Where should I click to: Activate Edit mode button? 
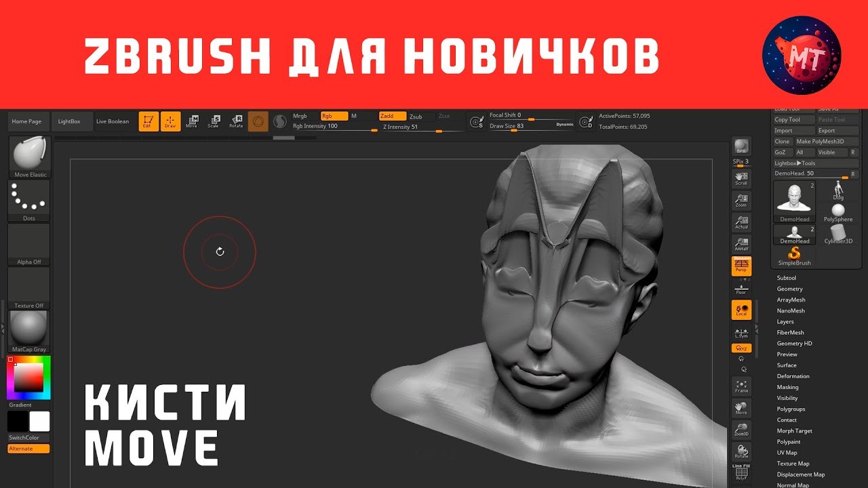pyautogui.click(x=149, y=121)
